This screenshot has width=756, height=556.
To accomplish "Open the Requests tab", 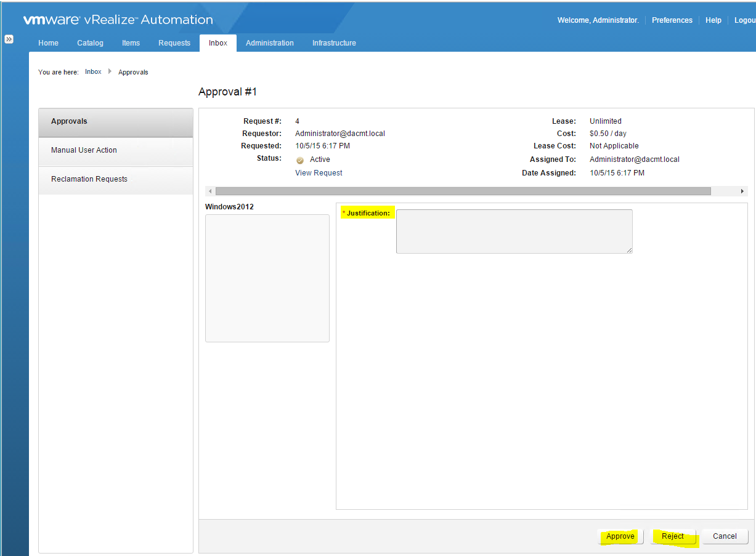I will coord(174,43).
